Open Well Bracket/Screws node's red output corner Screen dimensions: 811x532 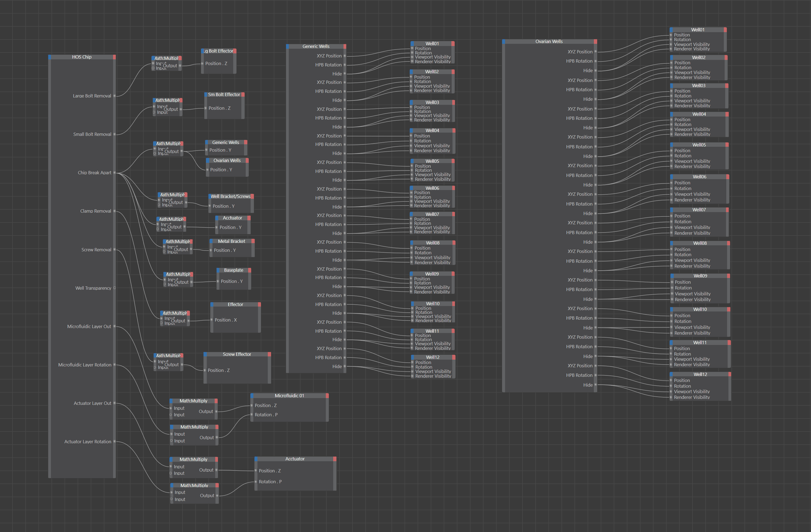pos(252,197)
